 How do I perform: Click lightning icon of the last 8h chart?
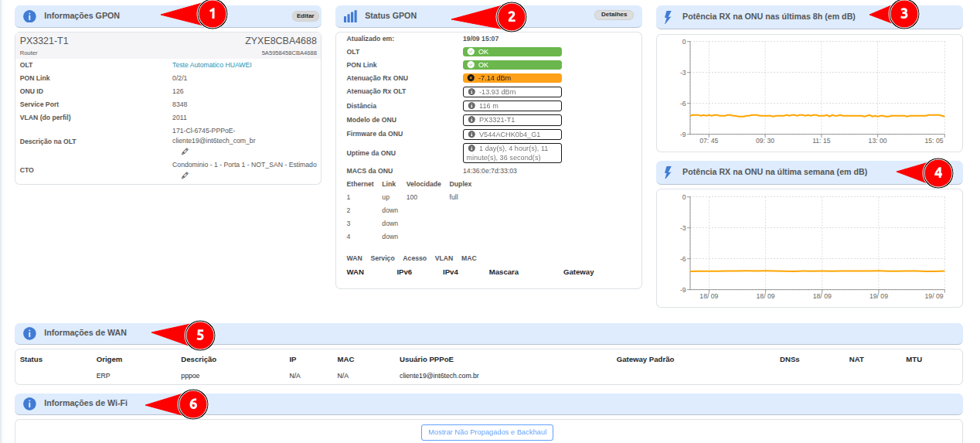(x=669, y=16)
